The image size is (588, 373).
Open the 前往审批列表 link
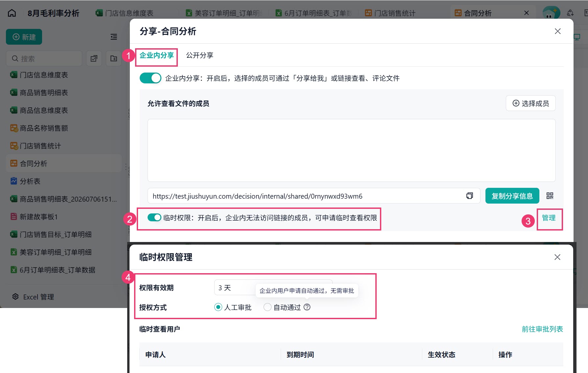pos(542,329)
